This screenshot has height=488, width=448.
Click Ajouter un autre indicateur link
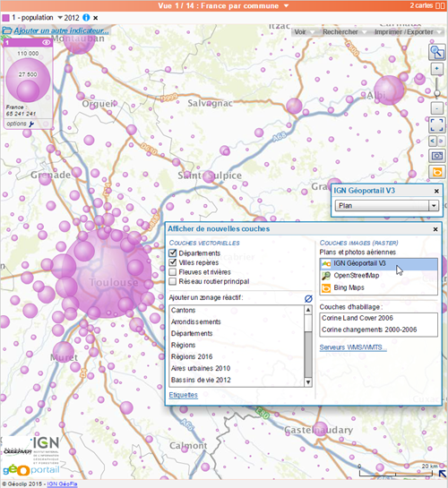(x=61, y=30)
